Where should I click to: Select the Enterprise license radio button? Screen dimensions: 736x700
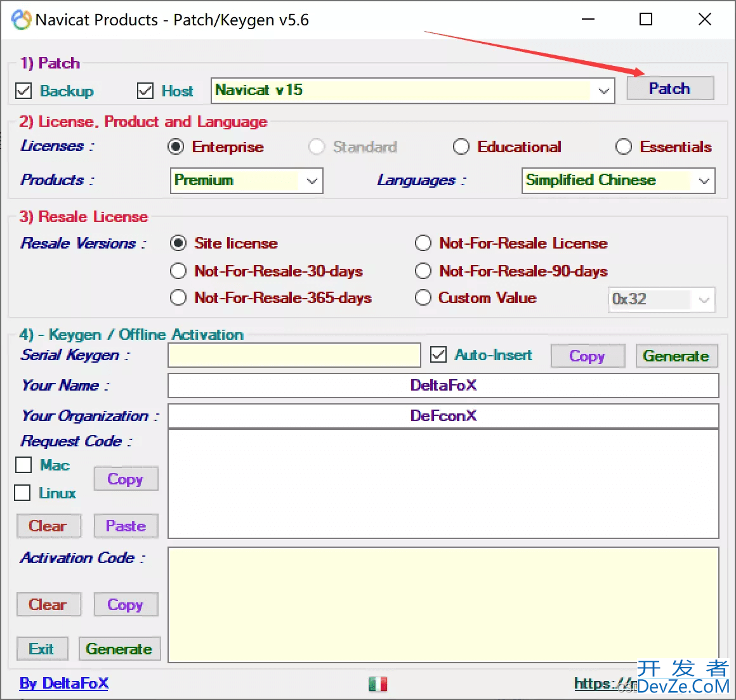(x=176, y=147)
